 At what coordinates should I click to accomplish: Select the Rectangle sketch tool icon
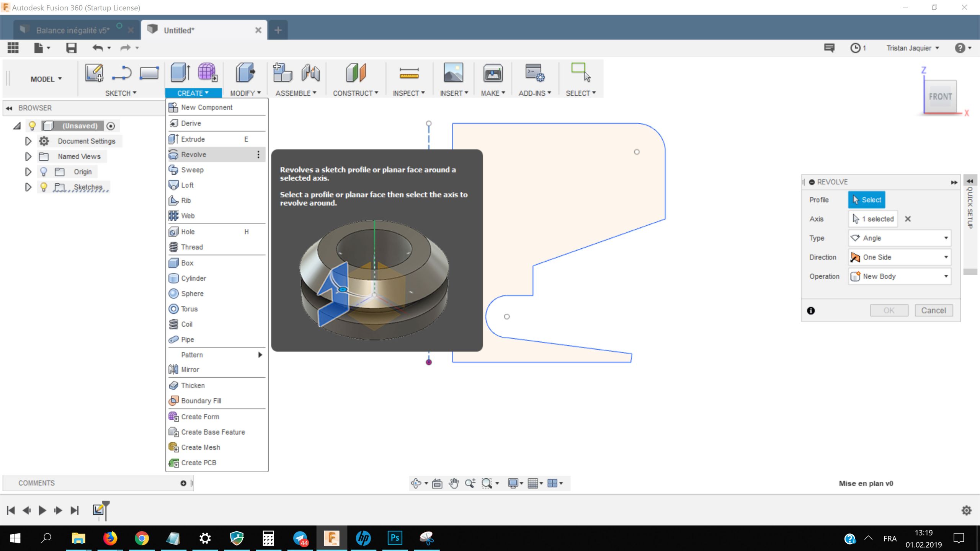[x=149, y=72]
